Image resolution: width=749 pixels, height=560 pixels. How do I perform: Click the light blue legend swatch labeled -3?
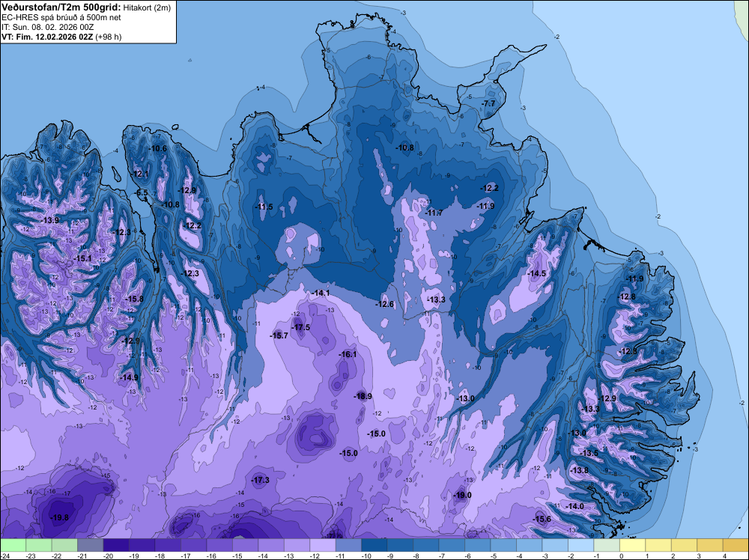554,545
